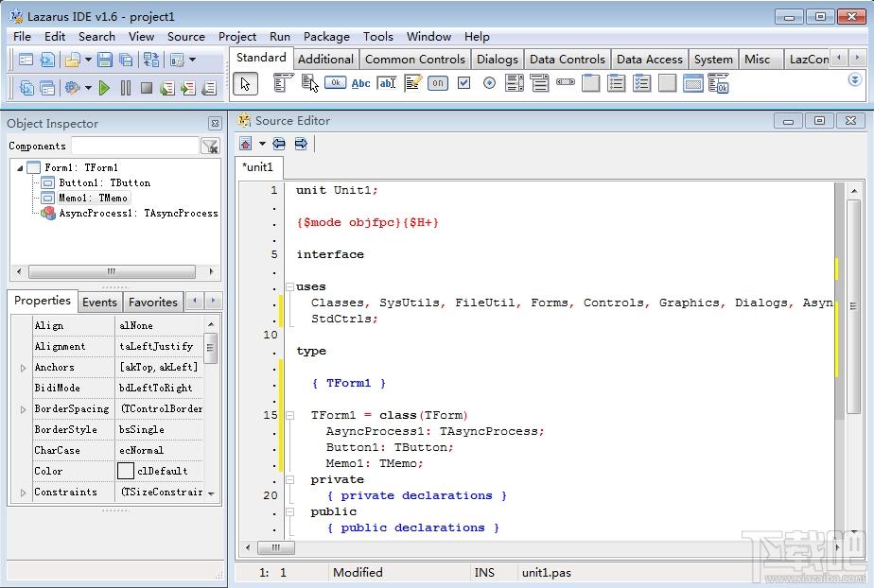Collapse the uses clause fold marker

[x=288, y=286]
